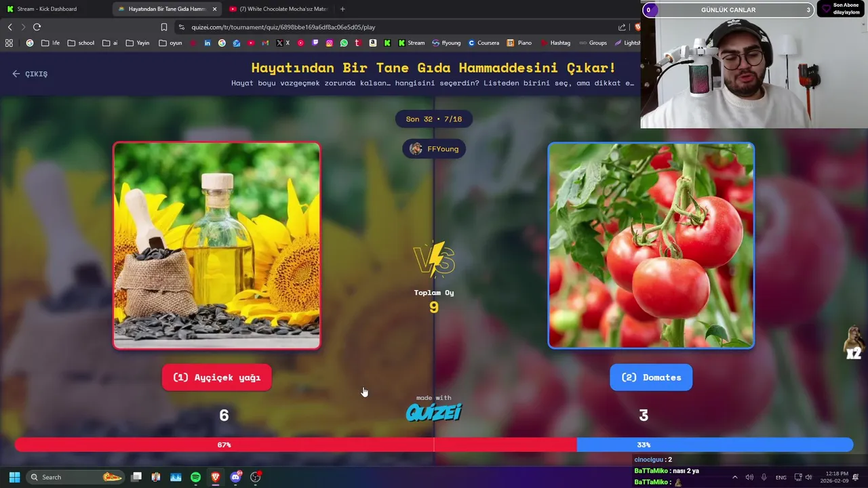The width and height of the screenshot is (868, 488).
Task: Click the tomato image
Action: (651, 245)
